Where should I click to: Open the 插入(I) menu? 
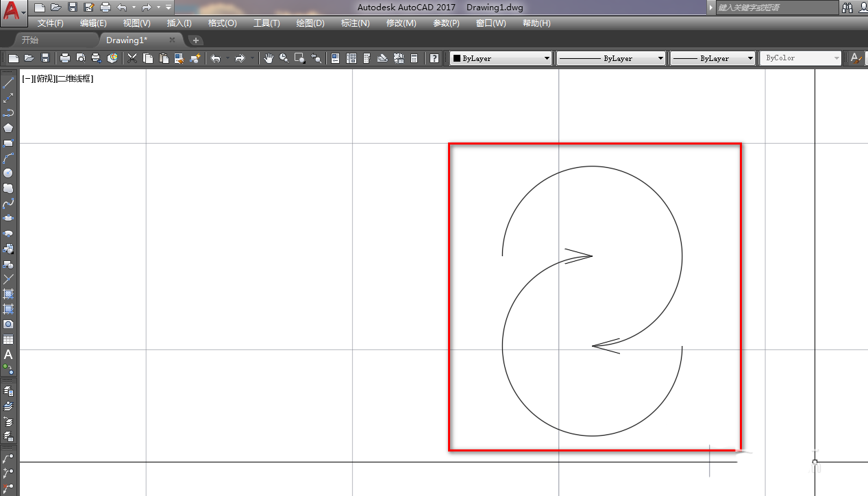(179, 23)
